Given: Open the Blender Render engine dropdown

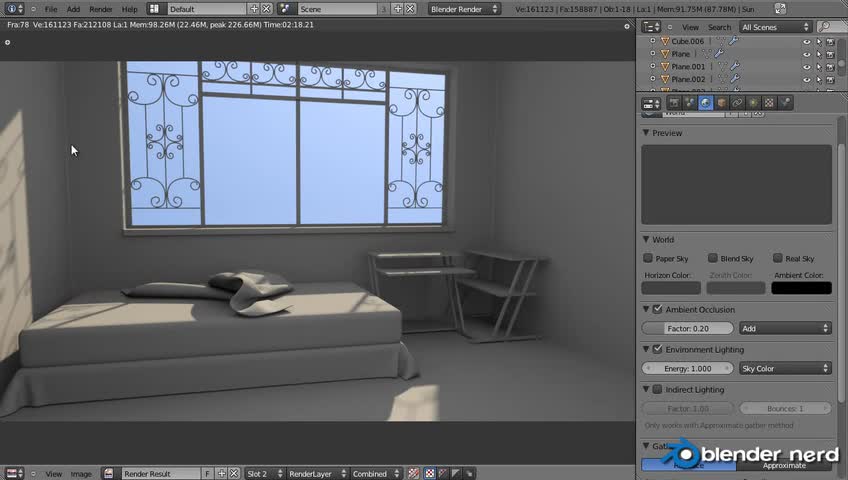Looking at the screenshot, I should click(x=463, y=9).
